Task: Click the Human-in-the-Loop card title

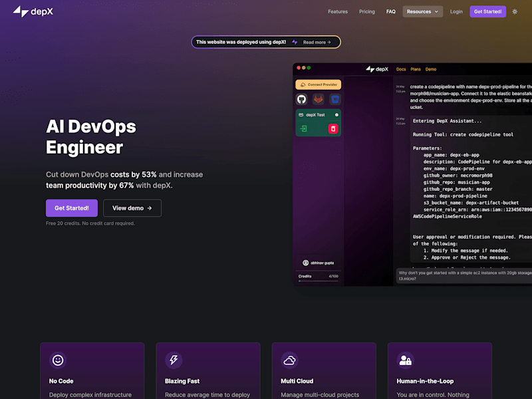Action: [x=425, y=381]
